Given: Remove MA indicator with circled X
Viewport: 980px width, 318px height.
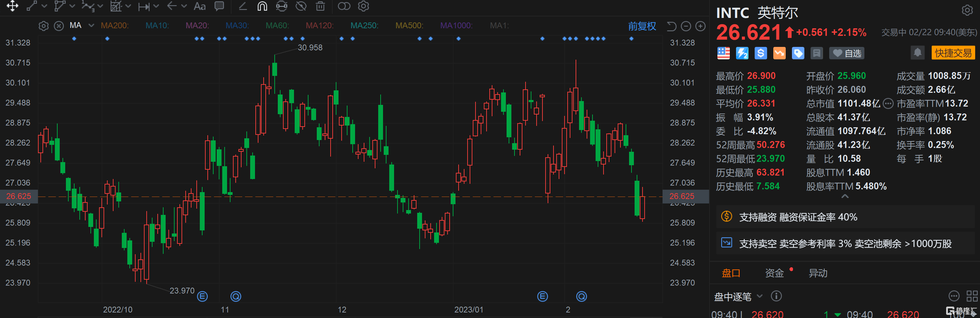Looking at the screenshot, I should 59,26.
